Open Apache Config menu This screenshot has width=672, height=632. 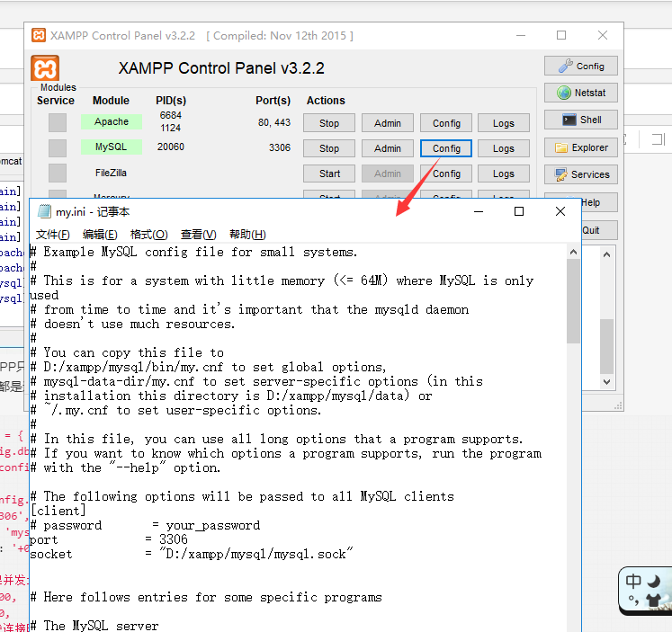click(x=446, y=123)
